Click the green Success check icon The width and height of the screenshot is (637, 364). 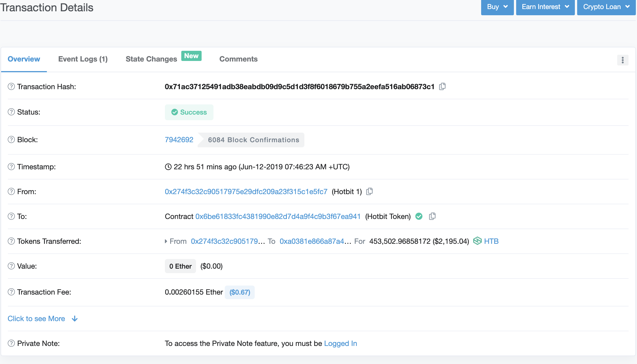point(174,112)
